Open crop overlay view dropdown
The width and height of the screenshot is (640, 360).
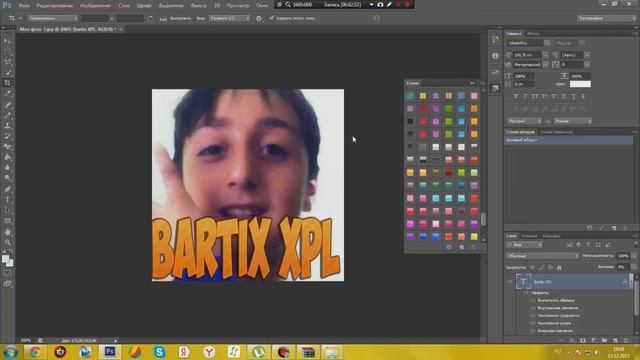point(229,18)
